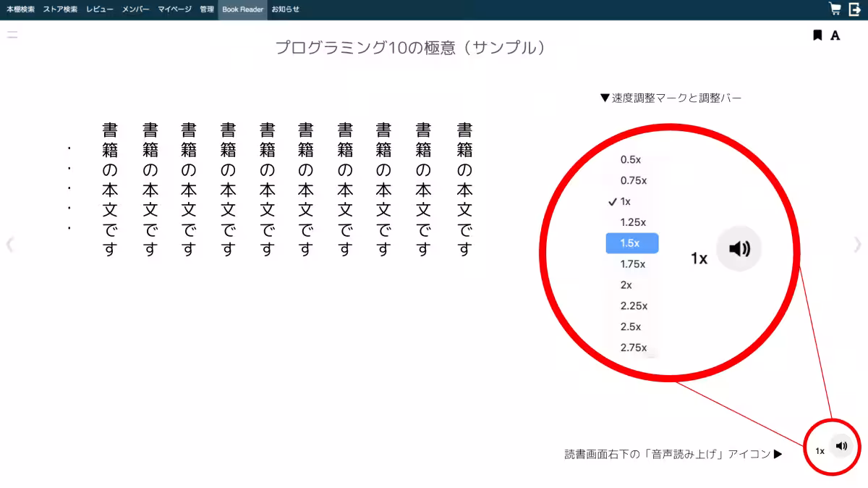Open the 1x speed selector near the speaker

pos(698,258)
